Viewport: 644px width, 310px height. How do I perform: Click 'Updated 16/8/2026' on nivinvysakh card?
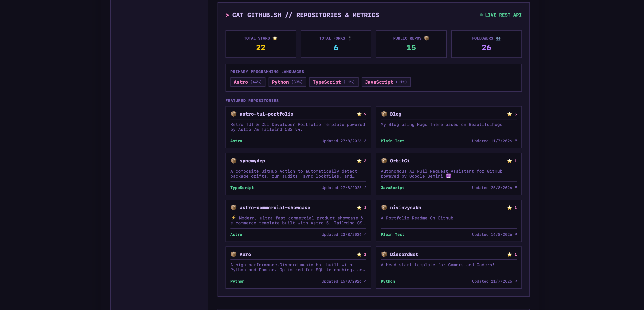click(x=492, y=234)
